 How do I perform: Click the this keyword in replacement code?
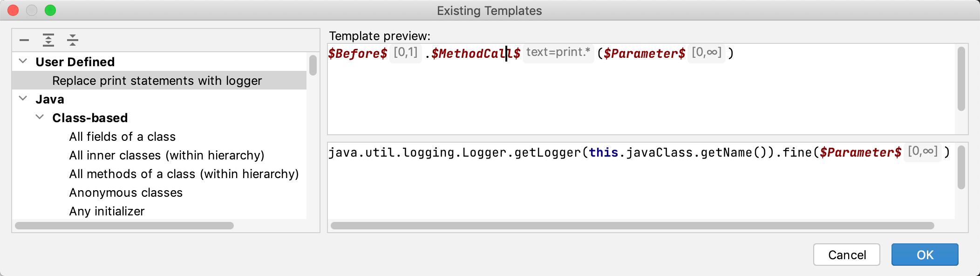[x=603, y=152]
